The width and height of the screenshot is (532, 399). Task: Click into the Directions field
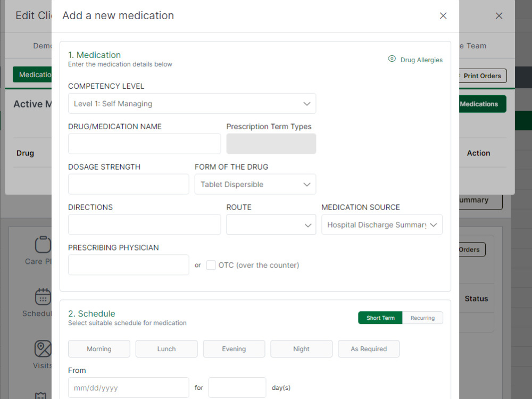[144, 225]
